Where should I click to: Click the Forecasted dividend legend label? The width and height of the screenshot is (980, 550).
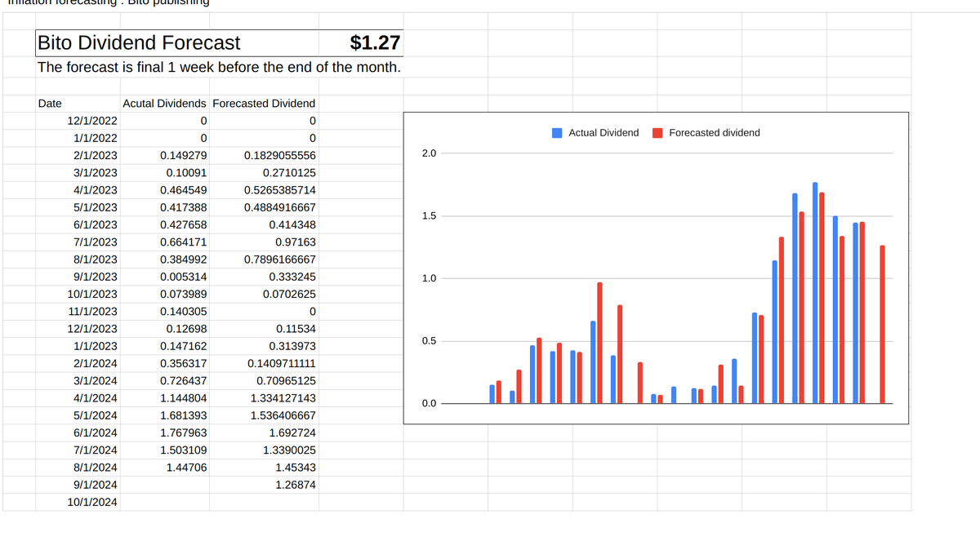pos(714,133)
